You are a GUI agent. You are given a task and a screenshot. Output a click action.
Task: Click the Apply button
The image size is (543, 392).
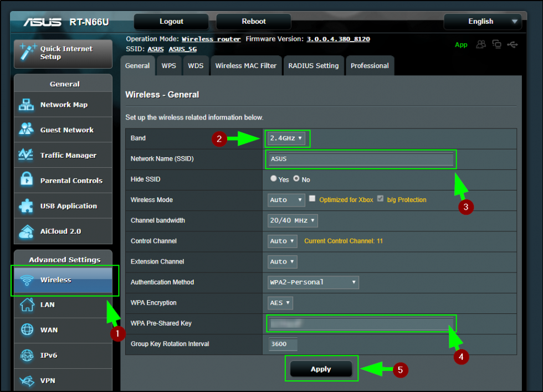pyautogui.click(x=321, y=369)
